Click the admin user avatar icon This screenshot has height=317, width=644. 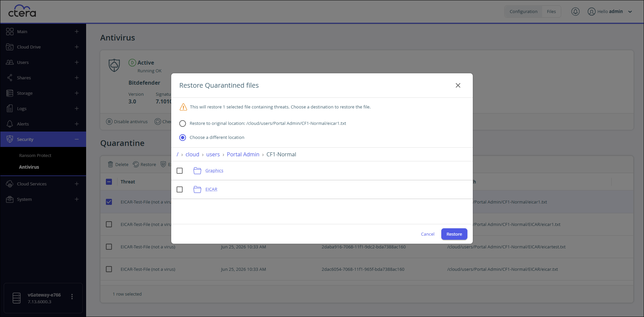[x=592, y=11]
